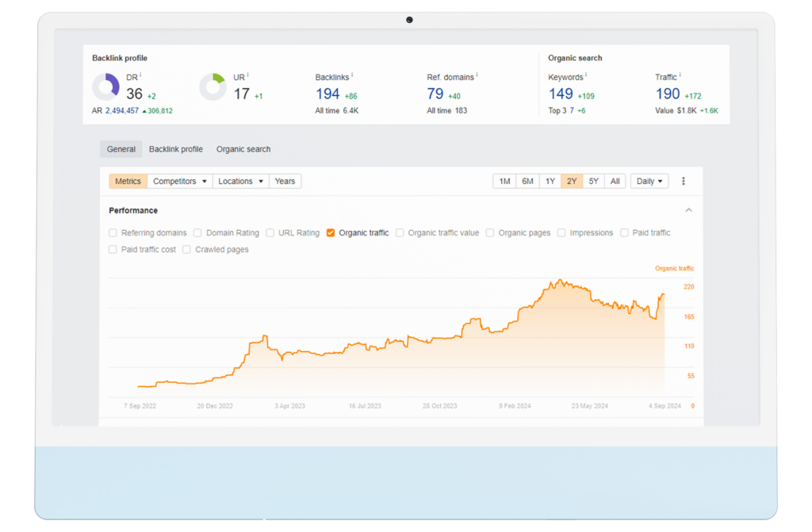This screenshot has width=812, height=532.
Task: Click the 4 Sep 2024 axis date
Action: pos(665,406)
